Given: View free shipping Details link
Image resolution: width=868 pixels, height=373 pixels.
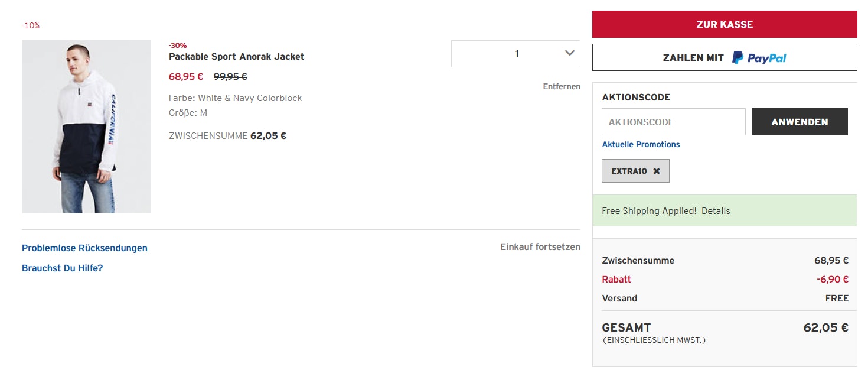Looking at the screenshot, I should point(716,211).
